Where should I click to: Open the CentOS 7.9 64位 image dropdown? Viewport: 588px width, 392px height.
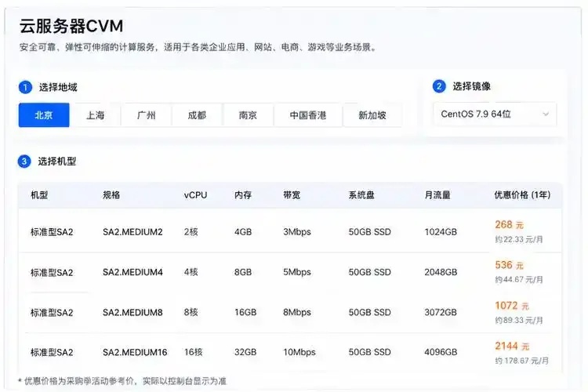[495, 114]
